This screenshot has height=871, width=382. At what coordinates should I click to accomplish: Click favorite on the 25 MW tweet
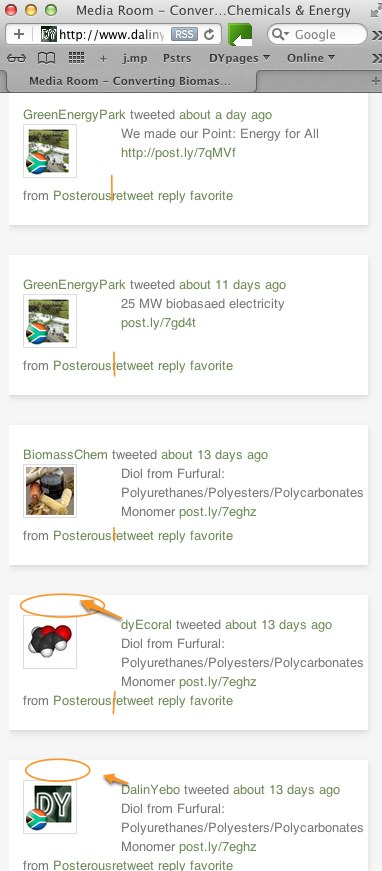(x=212, y=366)
